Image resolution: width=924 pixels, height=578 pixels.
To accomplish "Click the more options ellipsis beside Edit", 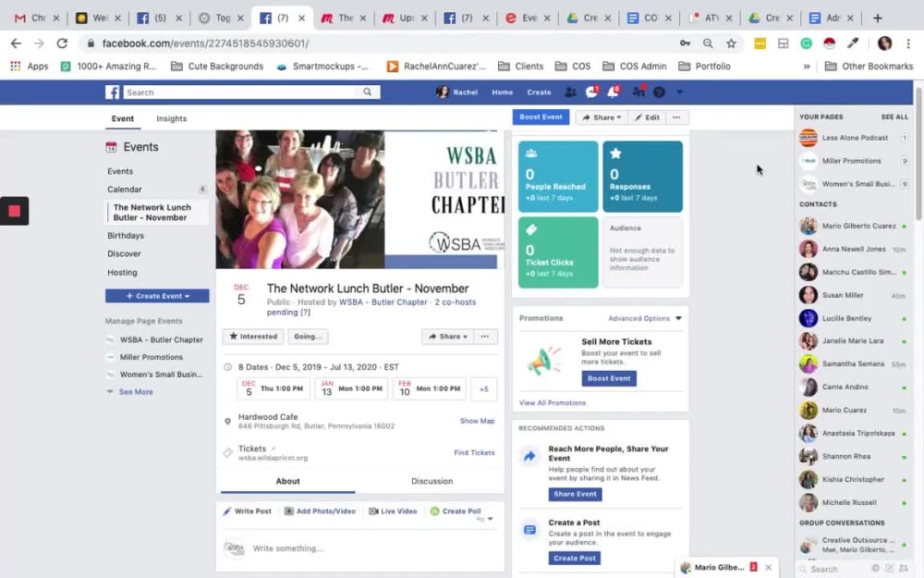I will 676,117.
